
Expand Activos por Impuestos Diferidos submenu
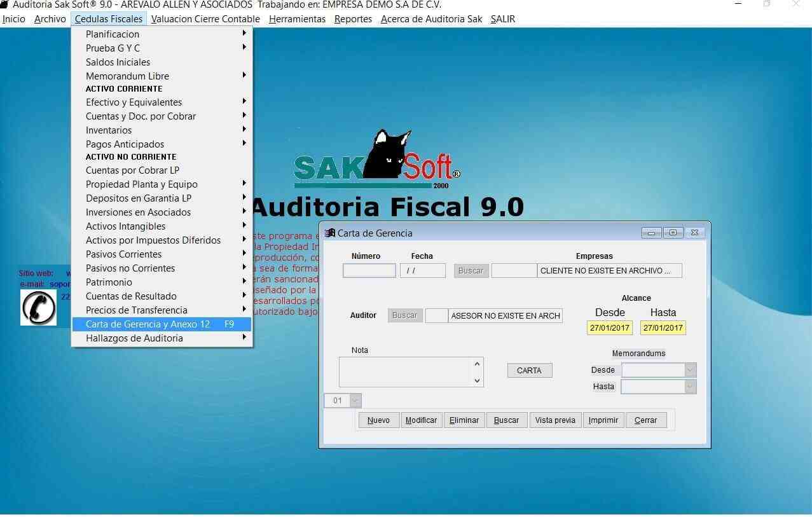pyautogui.click(x=162, y=240)
